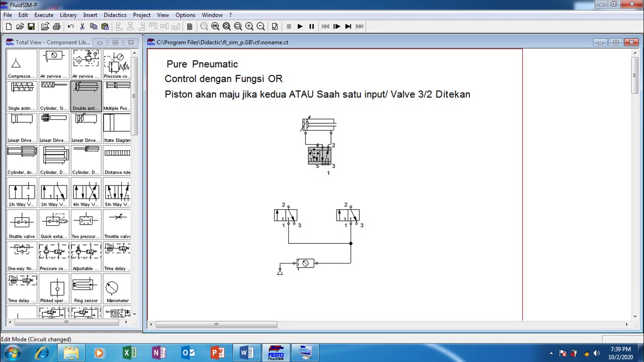Select the Pressure se... valve component
The width and height of the screenshot is (644, 362).
point(54,257)
